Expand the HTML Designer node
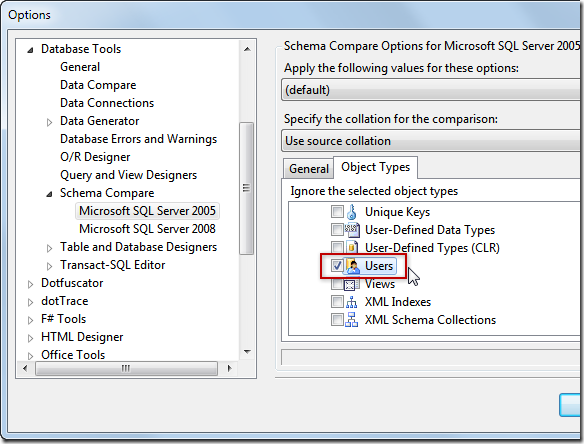The image size is (584, 444). pos(31,338)
